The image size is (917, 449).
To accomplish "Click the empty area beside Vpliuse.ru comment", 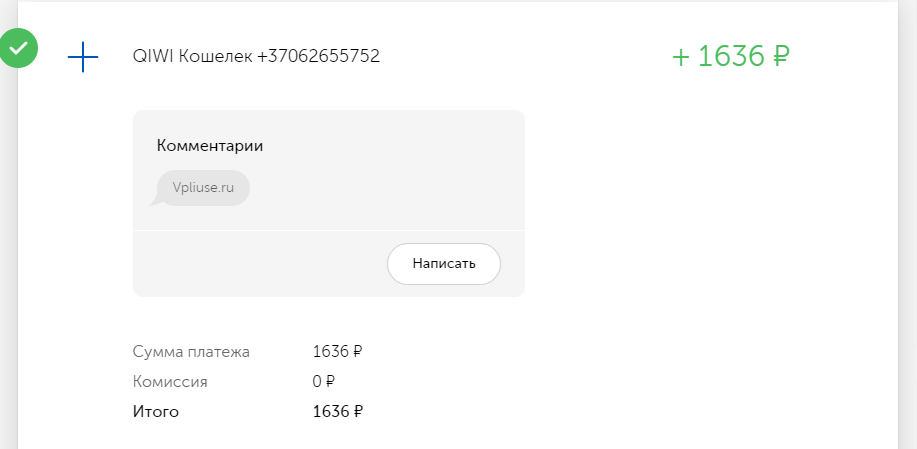I will pyautogui.click(x=386, y=188).
